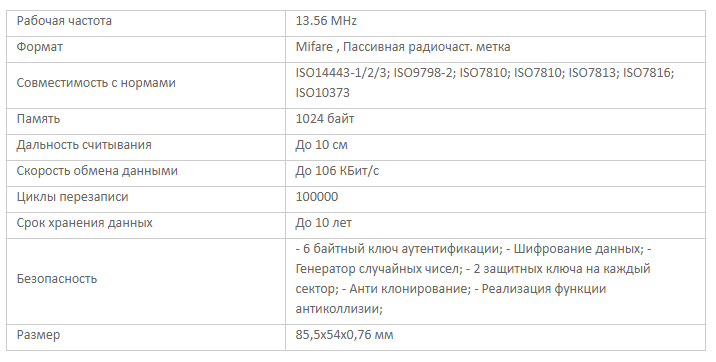Select the '13.56 MHz' value cell
This screenshot has width=716, height=362.
(x=495, y=21)
